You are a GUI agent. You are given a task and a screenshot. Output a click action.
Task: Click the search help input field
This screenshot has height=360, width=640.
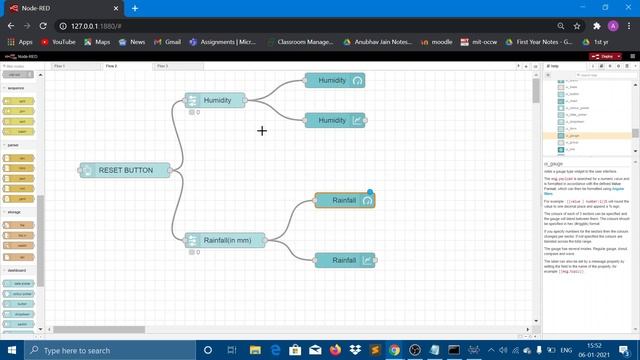tap(605, 75)
